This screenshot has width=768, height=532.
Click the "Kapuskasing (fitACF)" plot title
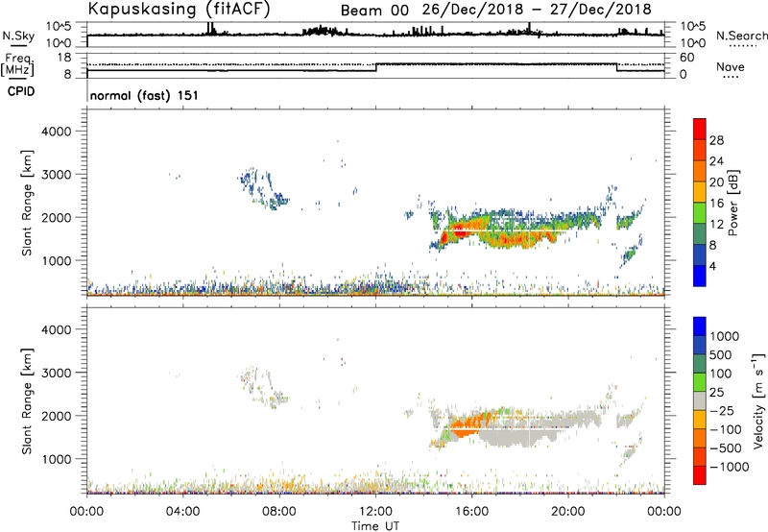pos(179,9)
